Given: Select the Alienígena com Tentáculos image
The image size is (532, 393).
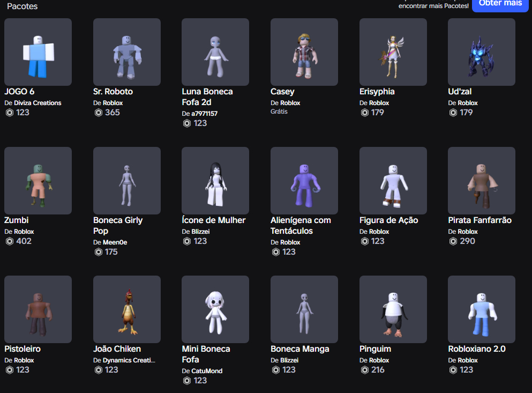Looking at the screenshot, I should tap(304, 181).
